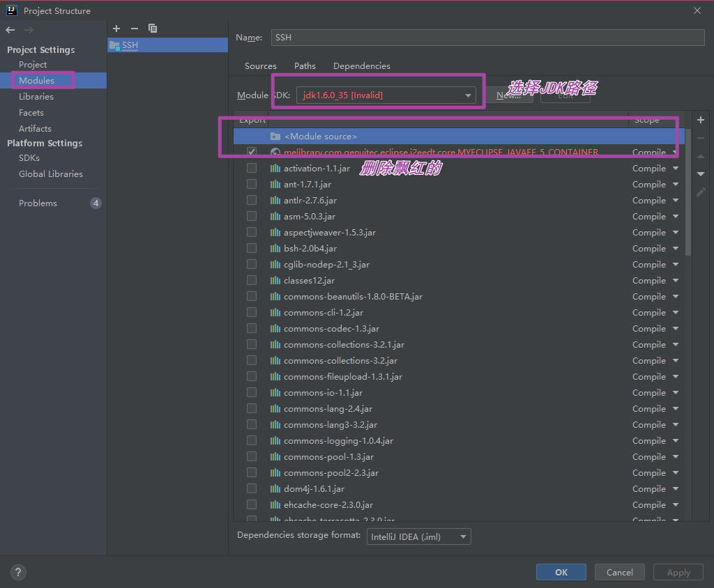Viewport: 714px width, 588px height.
Task: Click the dependencies list vertical scrollbar
Action: [688, 191]
